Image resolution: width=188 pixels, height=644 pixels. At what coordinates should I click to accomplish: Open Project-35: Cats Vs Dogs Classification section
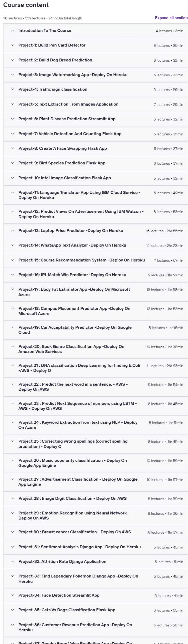pyautogui.click(x=95, y=610)
